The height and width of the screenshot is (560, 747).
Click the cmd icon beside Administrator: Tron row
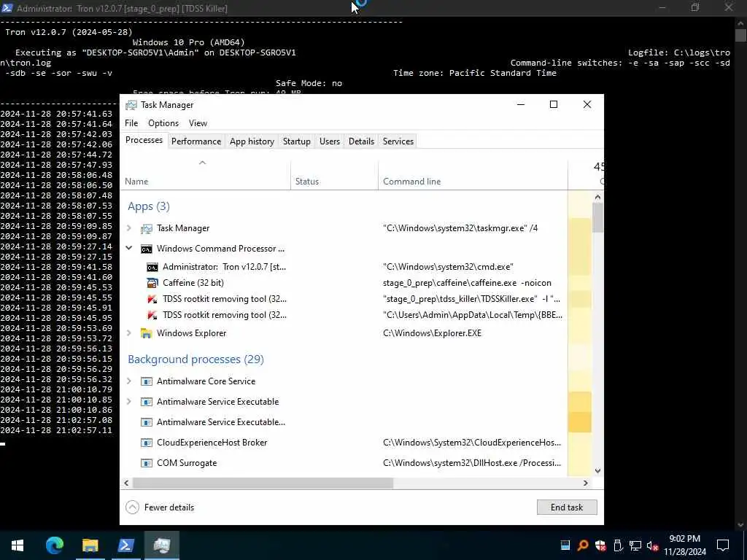(x=152, y=267)
